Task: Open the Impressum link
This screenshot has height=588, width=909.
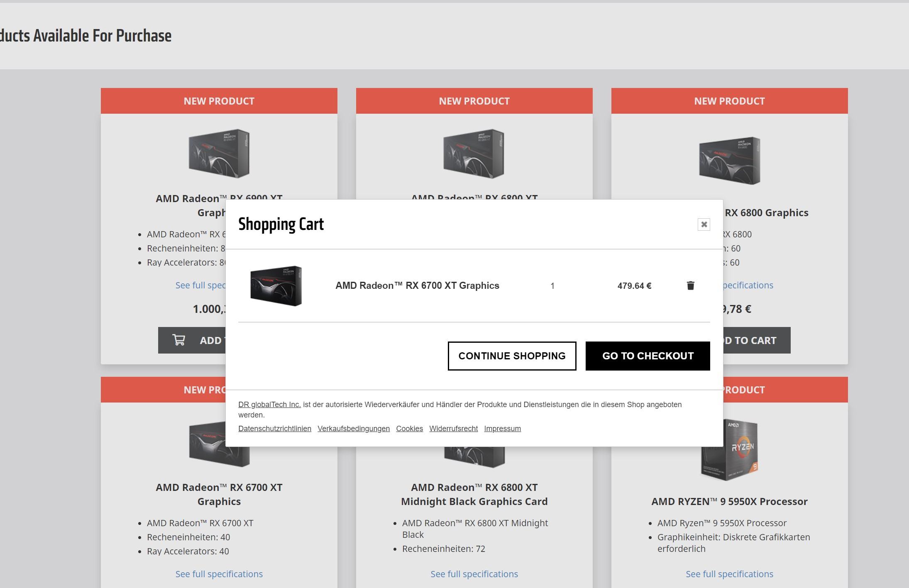Action: 502,429
